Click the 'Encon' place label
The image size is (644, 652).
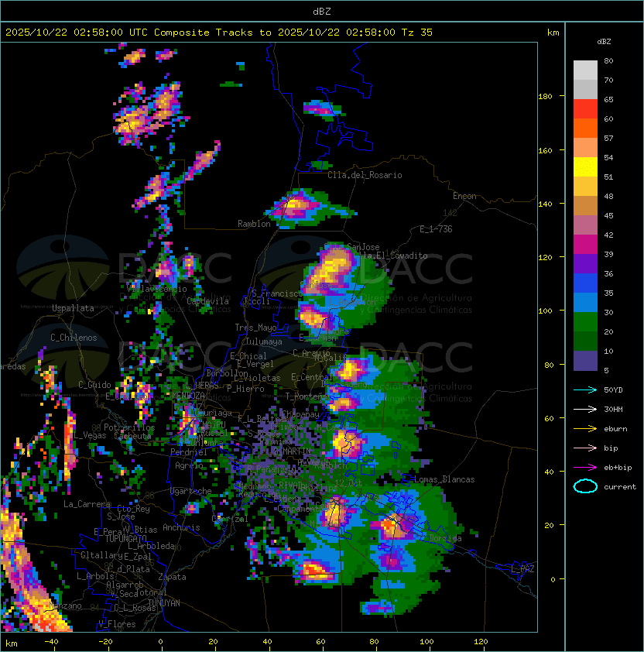tap(464, 196)
